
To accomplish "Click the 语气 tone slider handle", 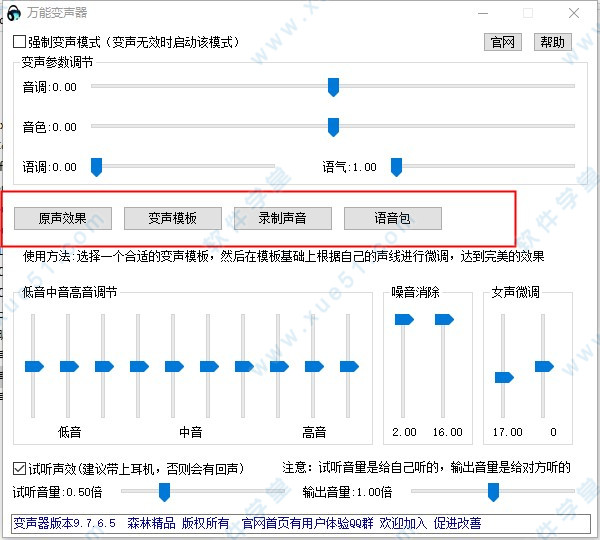I will pyautogui.click(x=396, y=167).
